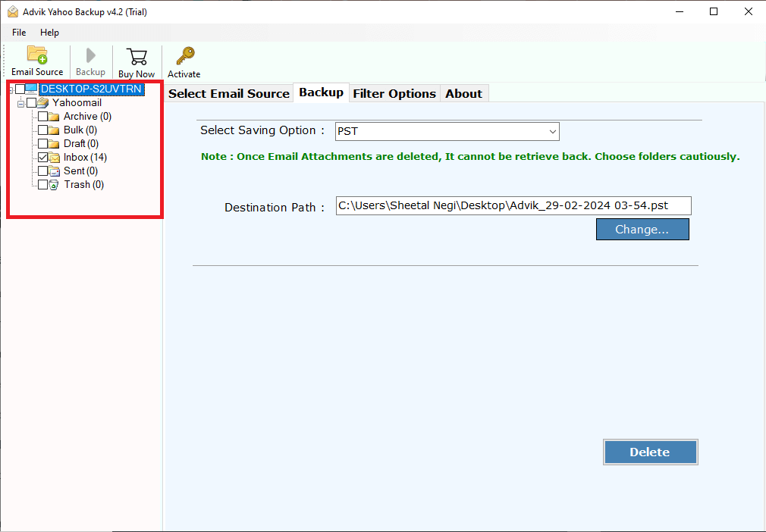The height and width of the screenshot is (532, 766).
Task: Open the File menu
Action: [x=19, y=33]
